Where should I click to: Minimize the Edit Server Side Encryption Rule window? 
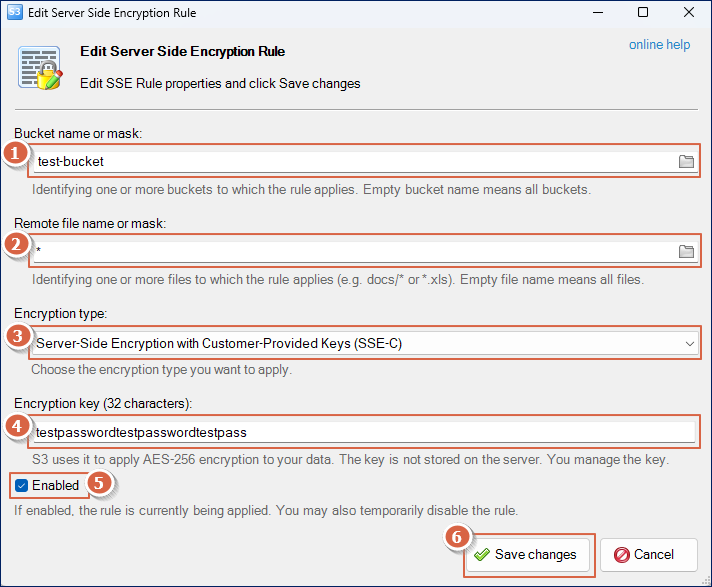598,12
